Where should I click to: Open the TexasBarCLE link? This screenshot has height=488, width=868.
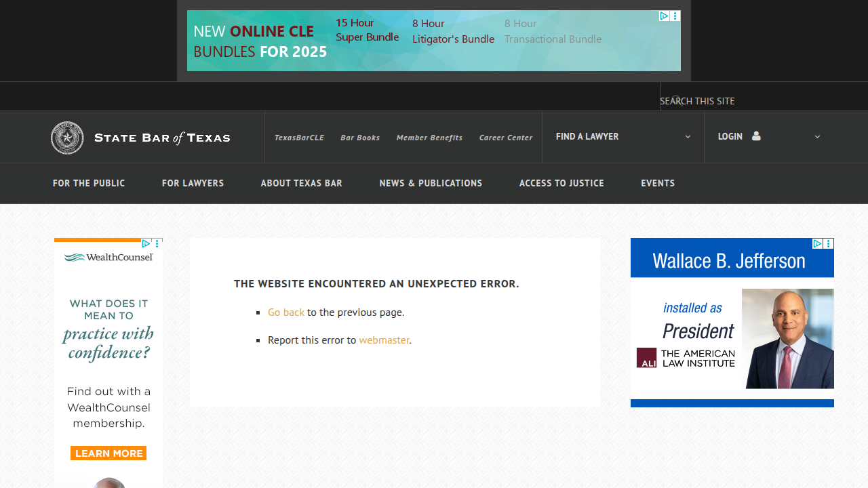pyautogui.click(x=299, y=138)
